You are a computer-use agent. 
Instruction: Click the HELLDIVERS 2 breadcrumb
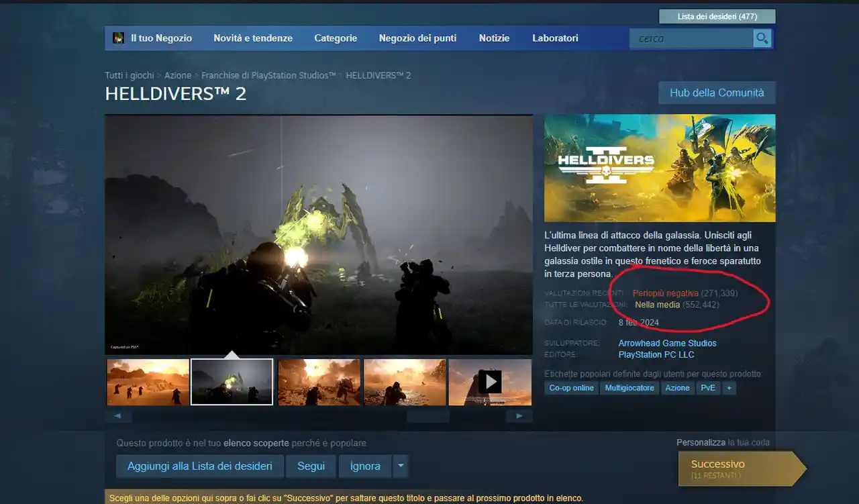pyautogui.click(x=378, y=75)
